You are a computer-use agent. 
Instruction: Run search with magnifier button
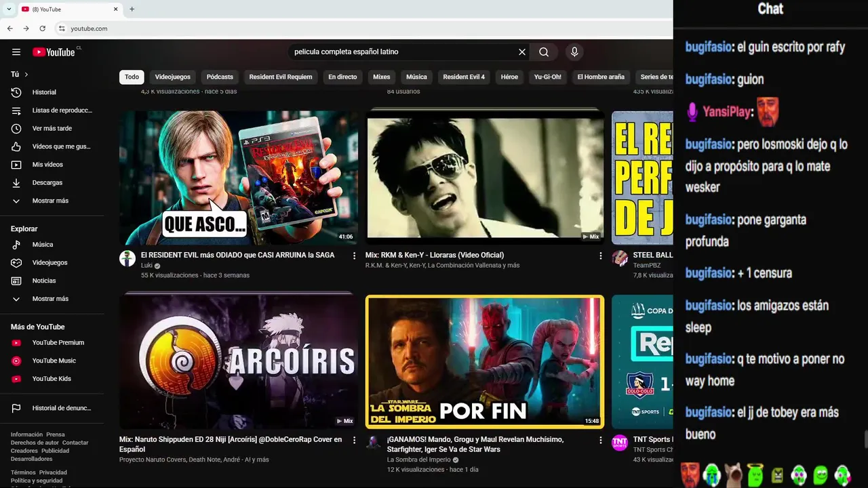[x=544, y=52]
